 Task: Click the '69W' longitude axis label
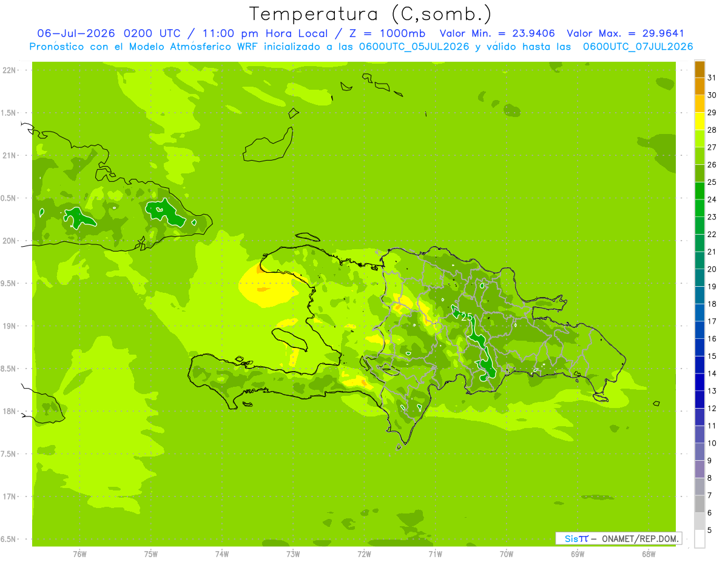click(x=577, y=554)
